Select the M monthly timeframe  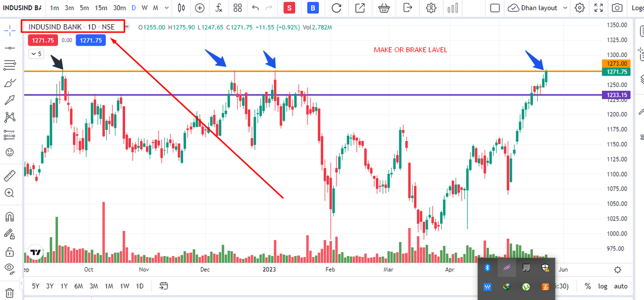156,8
